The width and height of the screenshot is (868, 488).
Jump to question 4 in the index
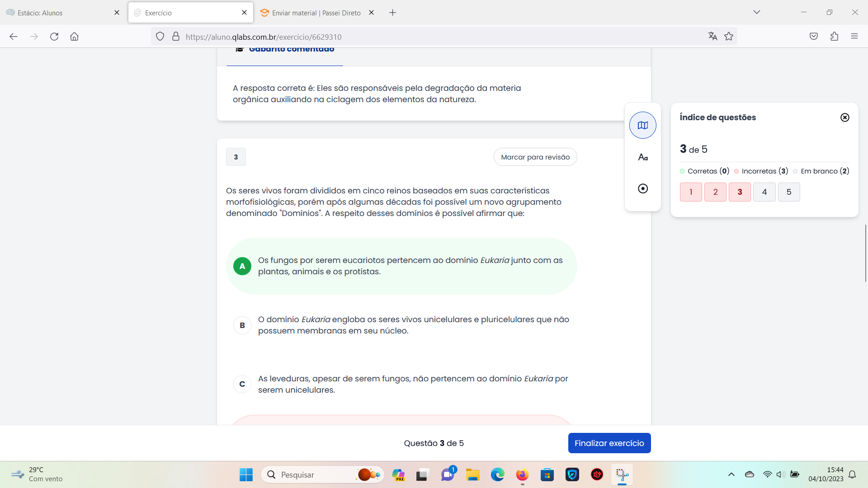[x=764, y=192]
